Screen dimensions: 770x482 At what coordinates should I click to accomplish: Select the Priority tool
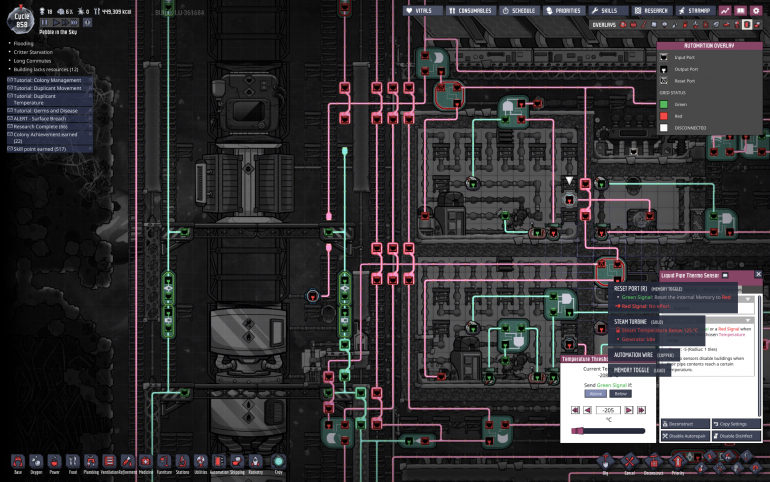(x=677, y=462)
